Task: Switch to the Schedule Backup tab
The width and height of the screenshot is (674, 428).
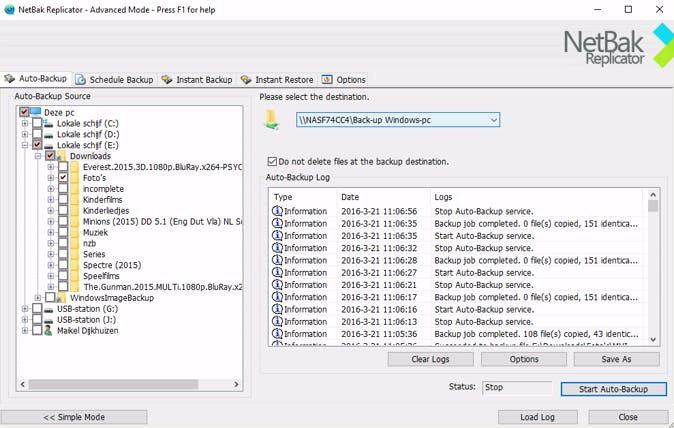Action: (114, 79)
